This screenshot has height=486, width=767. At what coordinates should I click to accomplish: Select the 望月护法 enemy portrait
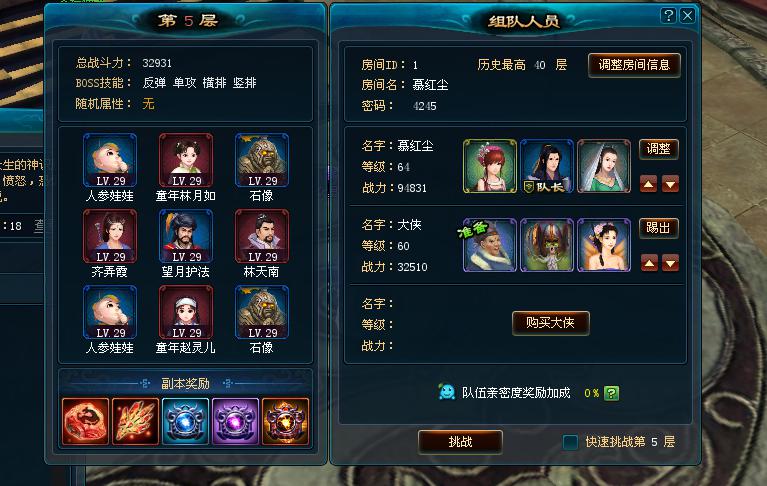coord(186,236)
